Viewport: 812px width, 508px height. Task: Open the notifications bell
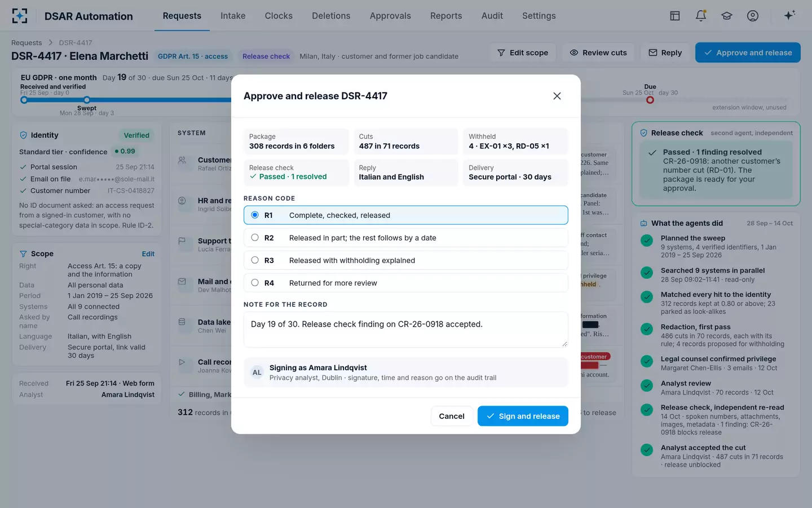(x=701, y=16)
